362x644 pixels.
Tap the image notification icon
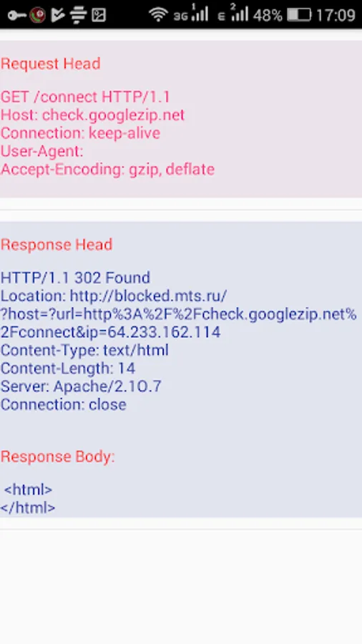(99, 15)
